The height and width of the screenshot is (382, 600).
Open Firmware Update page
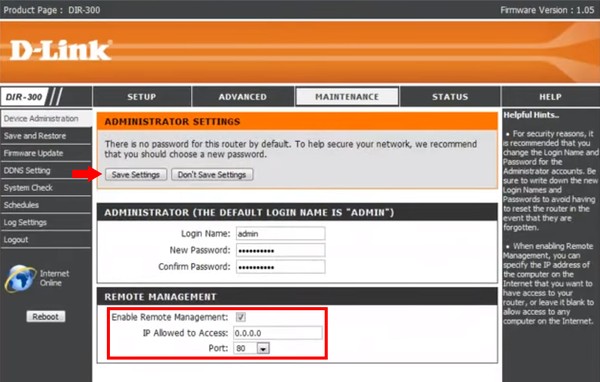click(46, 153)
